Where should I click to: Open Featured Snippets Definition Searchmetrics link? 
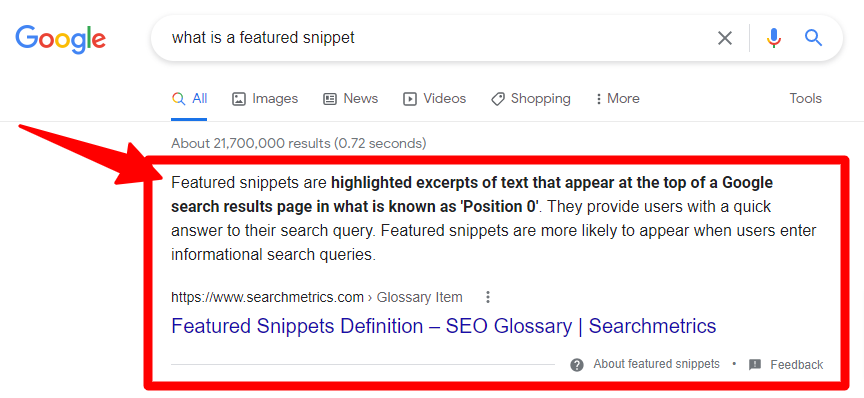coord(444,326)
